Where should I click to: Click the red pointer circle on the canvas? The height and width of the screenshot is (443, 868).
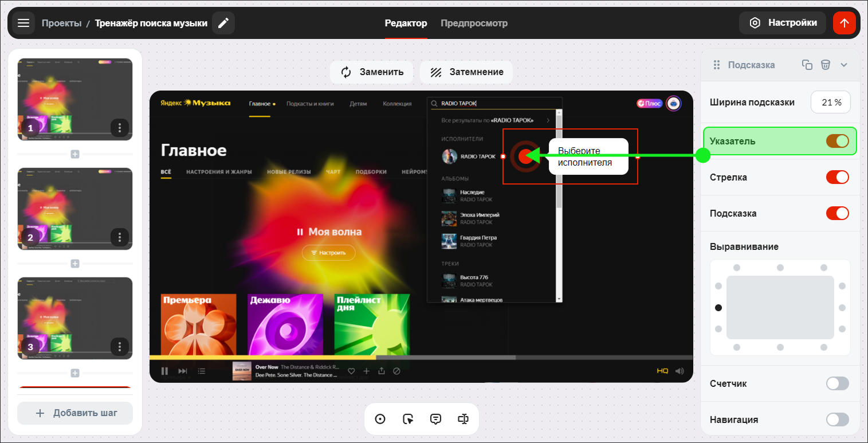click(525, 156)
